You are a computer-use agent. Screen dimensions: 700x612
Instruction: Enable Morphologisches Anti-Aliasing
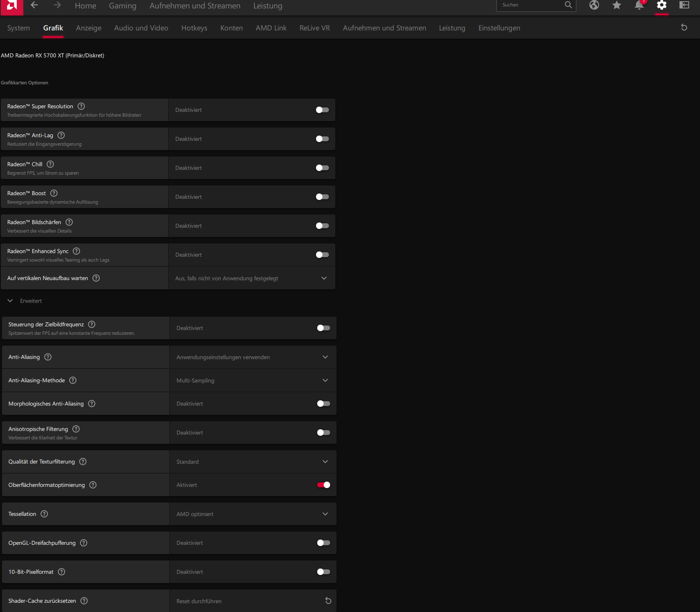[x=324, y=404]
